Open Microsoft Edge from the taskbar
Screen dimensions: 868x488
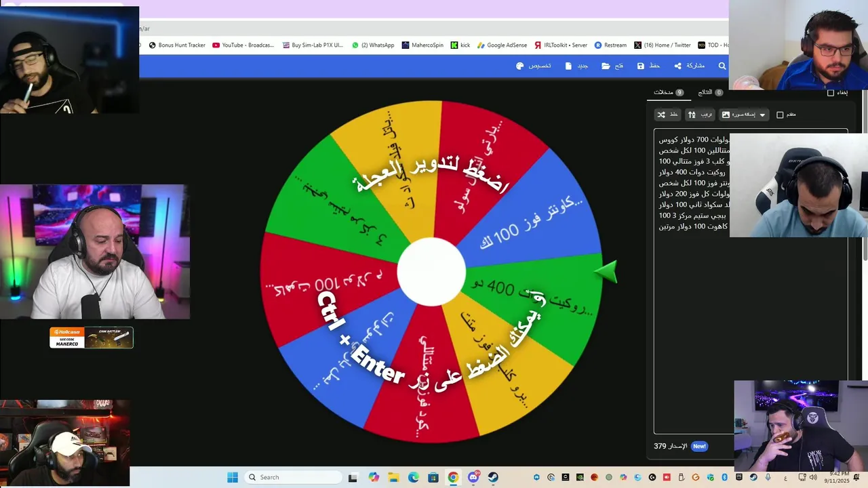click(414, 477)
